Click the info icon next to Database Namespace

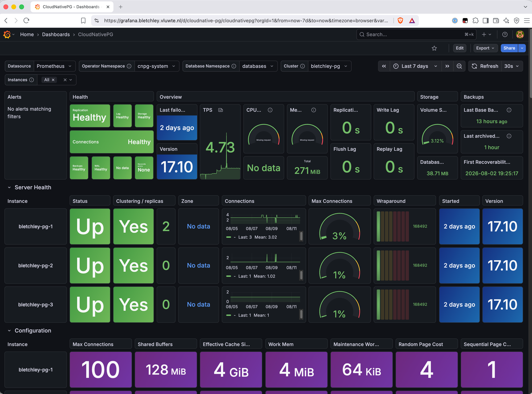[x=234, y=66]
